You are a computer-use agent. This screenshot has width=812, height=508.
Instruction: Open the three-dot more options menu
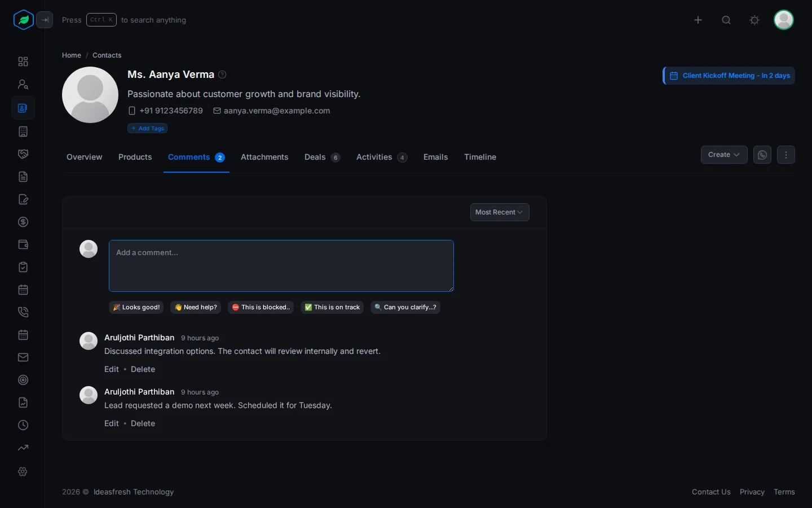pos(786,155)
